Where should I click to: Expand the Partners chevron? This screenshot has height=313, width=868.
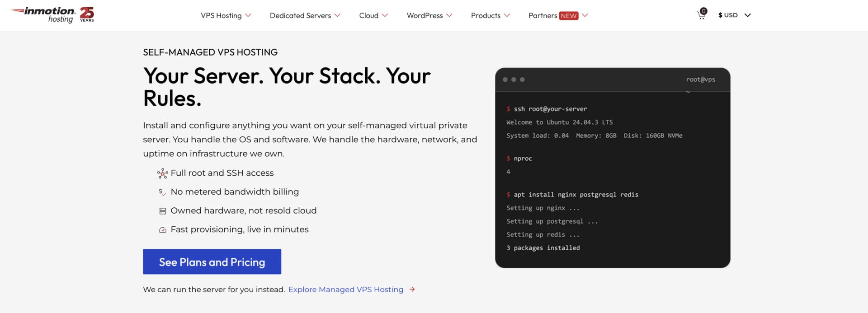(585, 15)
